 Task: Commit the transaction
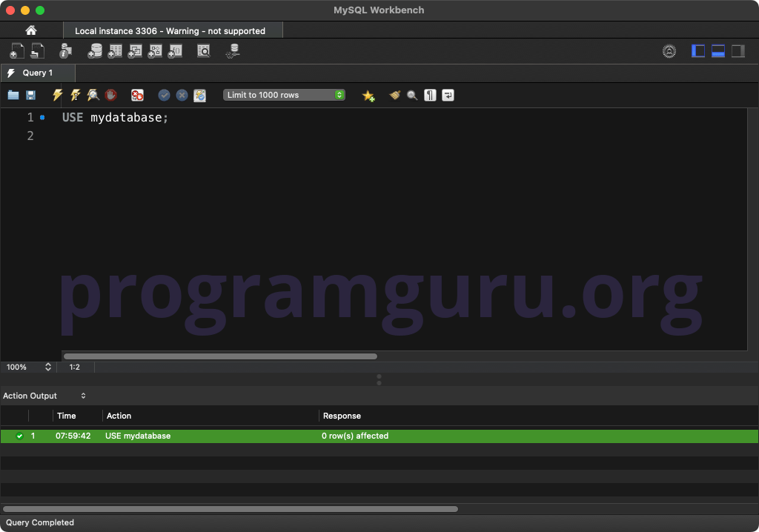pyautogui.click(x=164, y=95)
